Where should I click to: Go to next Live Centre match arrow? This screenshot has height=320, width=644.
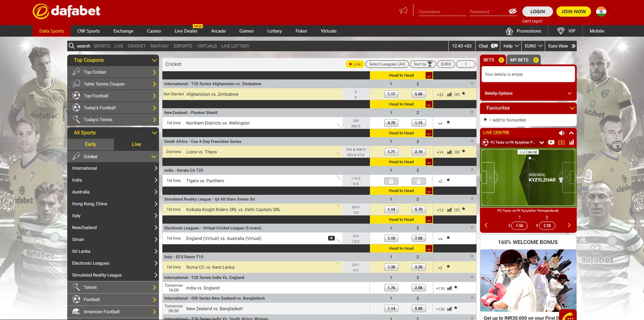pyautogui.click(x=569, y=225)
